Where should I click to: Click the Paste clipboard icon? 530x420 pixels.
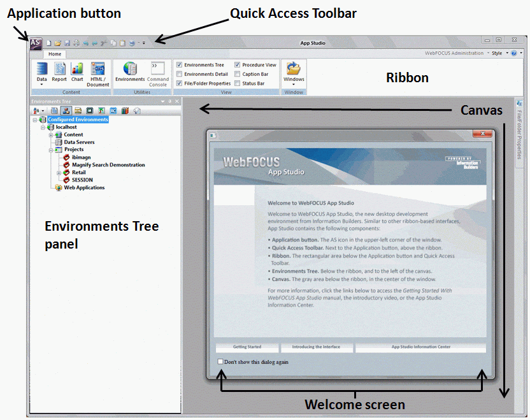122,43
